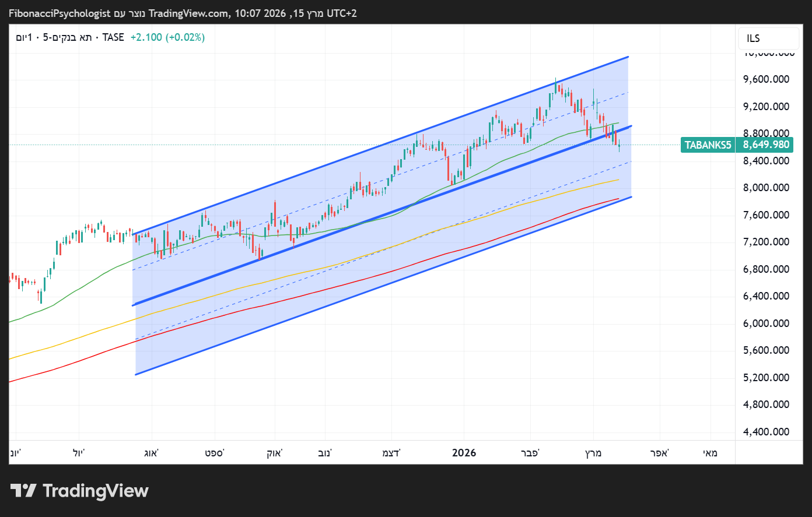Click the 6,000.000 price axis label
The image size is (812, 517).
coord(766,323)
